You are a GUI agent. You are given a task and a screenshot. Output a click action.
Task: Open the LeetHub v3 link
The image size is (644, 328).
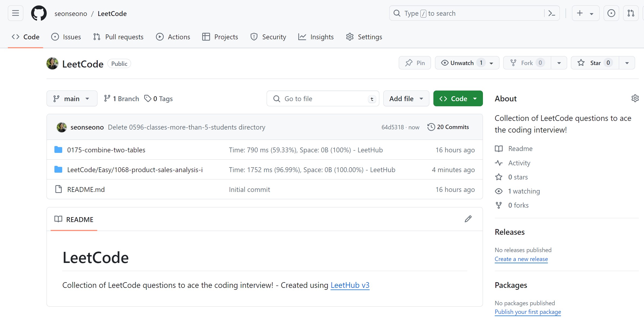350,285
